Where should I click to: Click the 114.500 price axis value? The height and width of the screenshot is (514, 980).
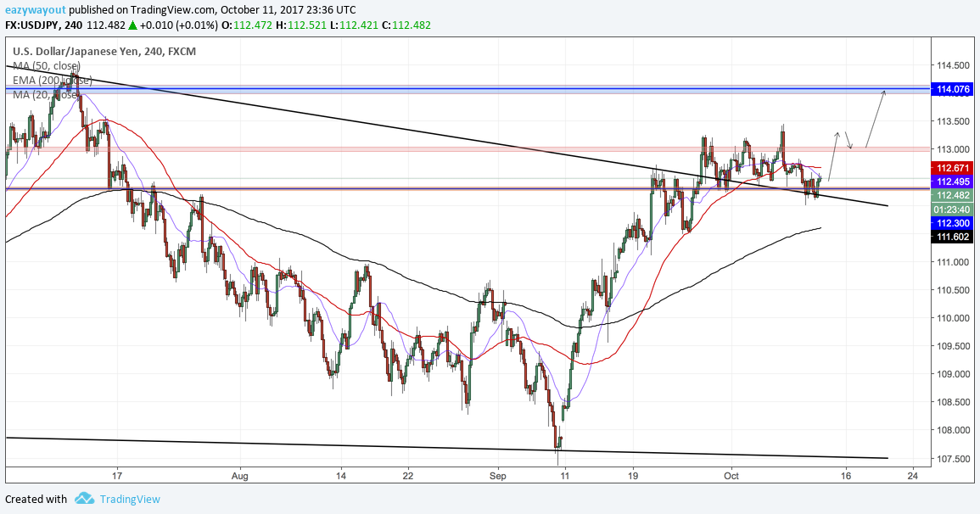click(x=953, y=65)
